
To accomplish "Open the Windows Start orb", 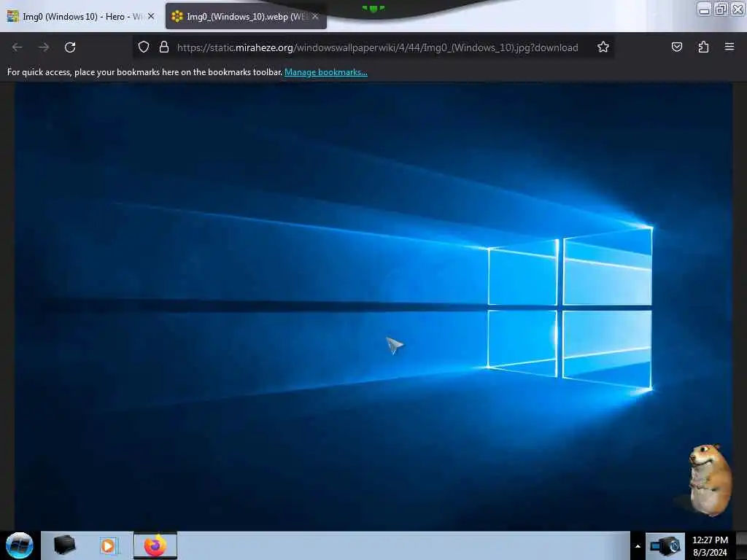I will (20, 545).
